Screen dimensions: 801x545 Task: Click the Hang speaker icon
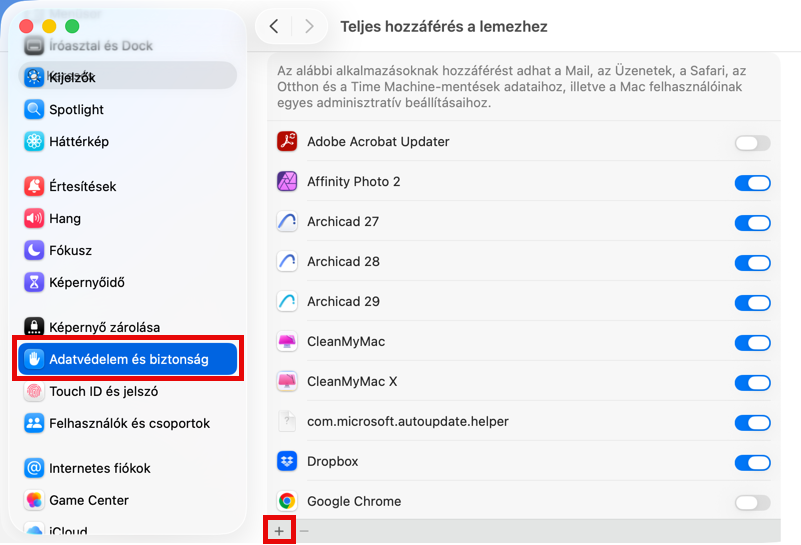coord(34,219)
